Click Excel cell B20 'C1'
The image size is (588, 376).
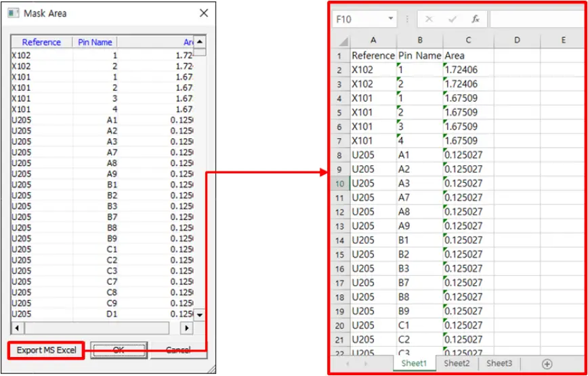tap(420, 325)
